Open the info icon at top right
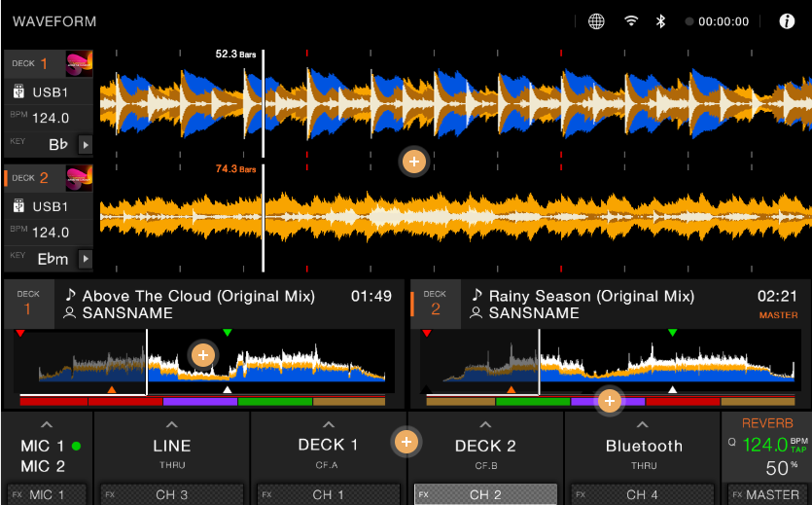Image resolution: width=812 pixels, height=505 pixels. click(x=787, y=21)
